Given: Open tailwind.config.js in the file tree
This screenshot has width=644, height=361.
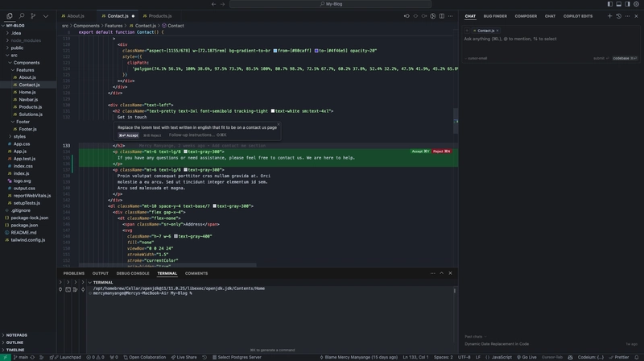Looking at the screenshot, I should (x=28, y=240).
